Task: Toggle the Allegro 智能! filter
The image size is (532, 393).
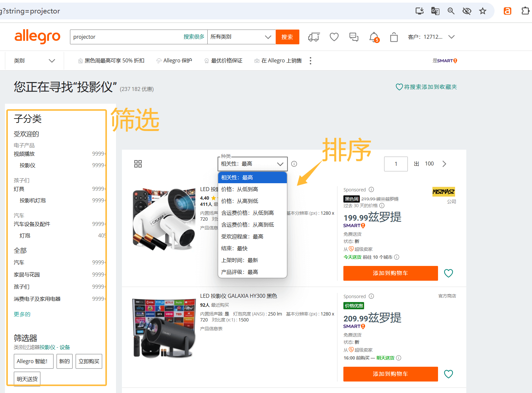Action: [34, 361]
